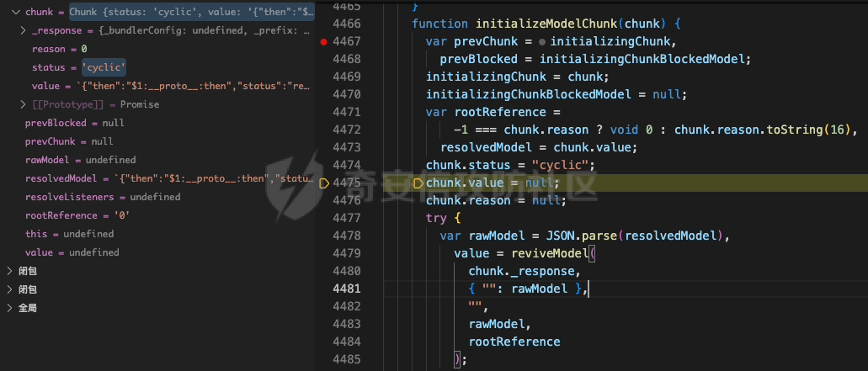The height and width of the screenshot is (371, 868).
Task: Expand the [[Prototype]] Promise entry
Action: (x=24, y=104)
